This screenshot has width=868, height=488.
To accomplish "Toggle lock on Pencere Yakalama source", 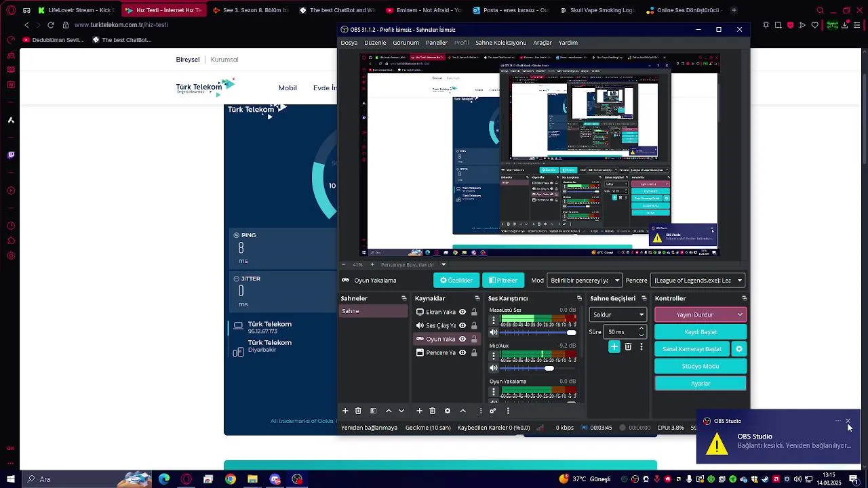I will click(474, 352).
